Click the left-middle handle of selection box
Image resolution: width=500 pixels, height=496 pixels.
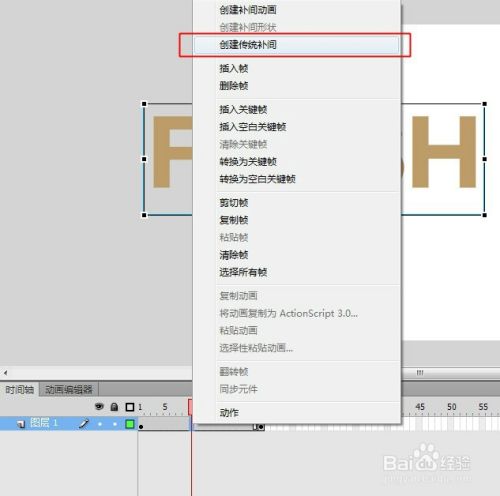pos(144,159)
